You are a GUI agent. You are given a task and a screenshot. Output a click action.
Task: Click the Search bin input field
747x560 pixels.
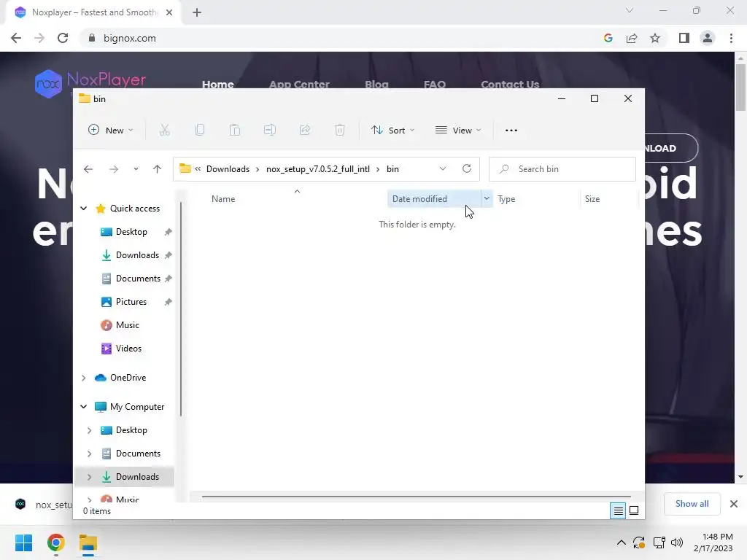[562, 169]
